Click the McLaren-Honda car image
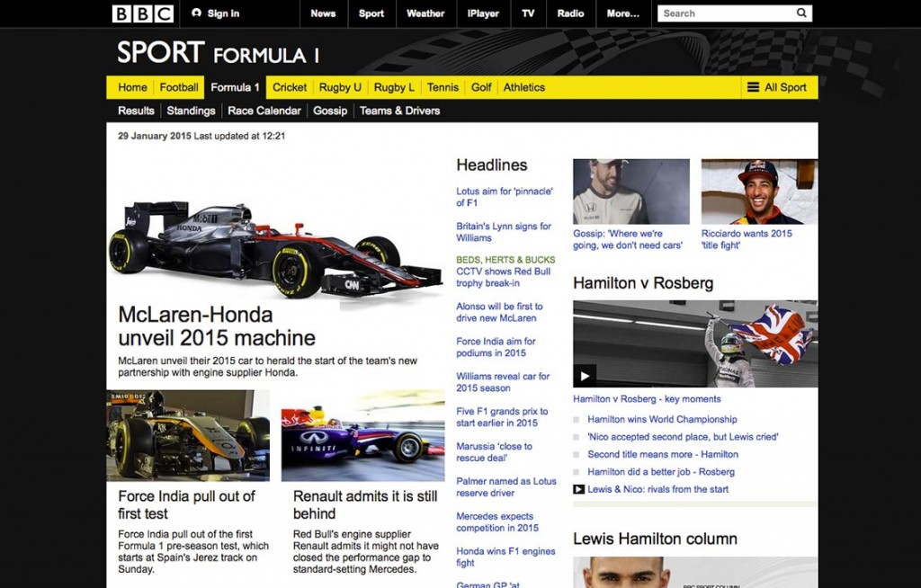 coord(275,252)
